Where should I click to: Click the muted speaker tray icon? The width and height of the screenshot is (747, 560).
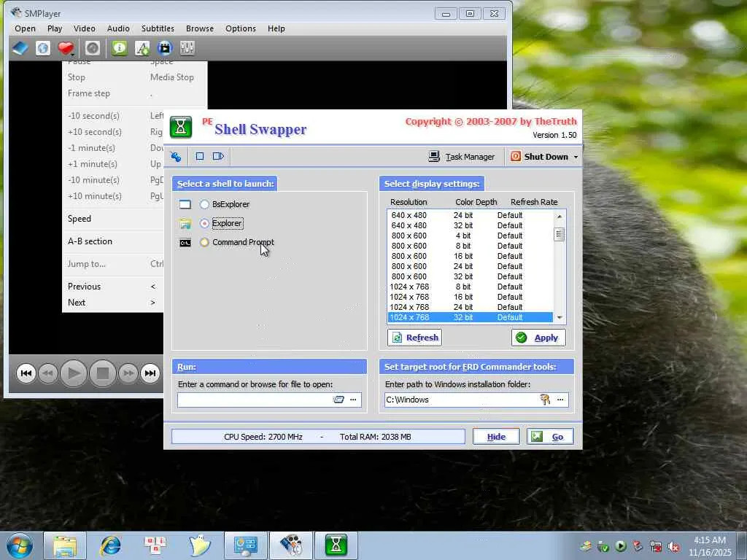point(673,547)
